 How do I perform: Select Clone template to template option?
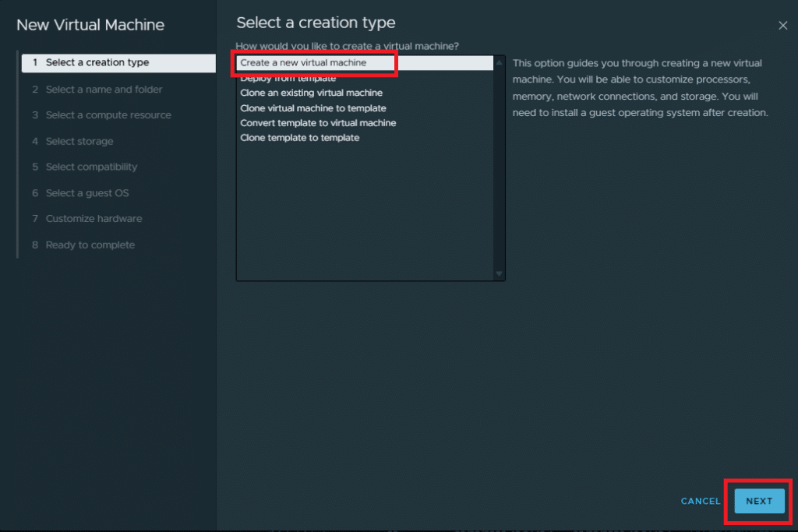(300, 138)
